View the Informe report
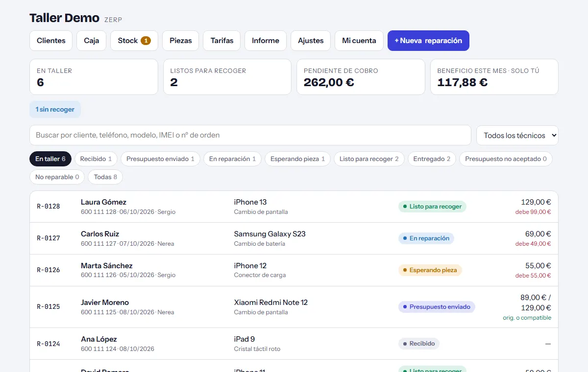This screenshot has height=372, width=588. click(266, 41)
